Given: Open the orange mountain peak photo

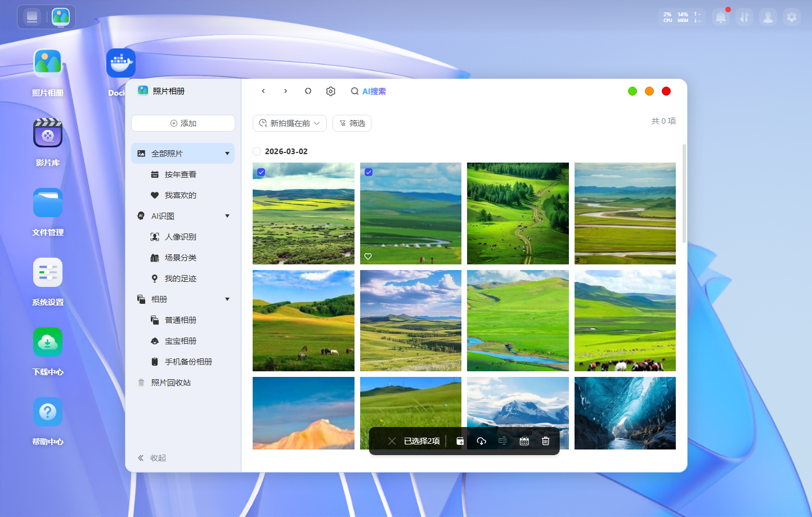Looking at the screenshot, I should tap(303, 413).
